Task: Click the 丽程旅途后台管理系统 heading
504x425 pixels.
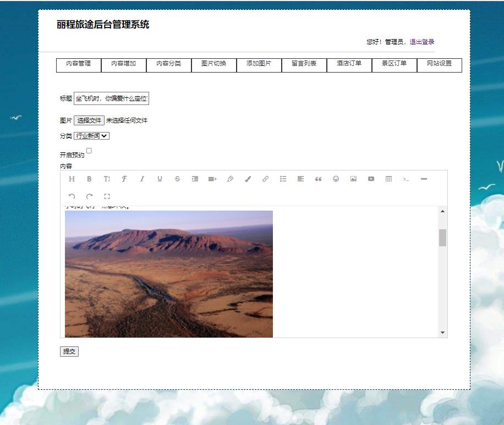Action: tap(103, 24)
